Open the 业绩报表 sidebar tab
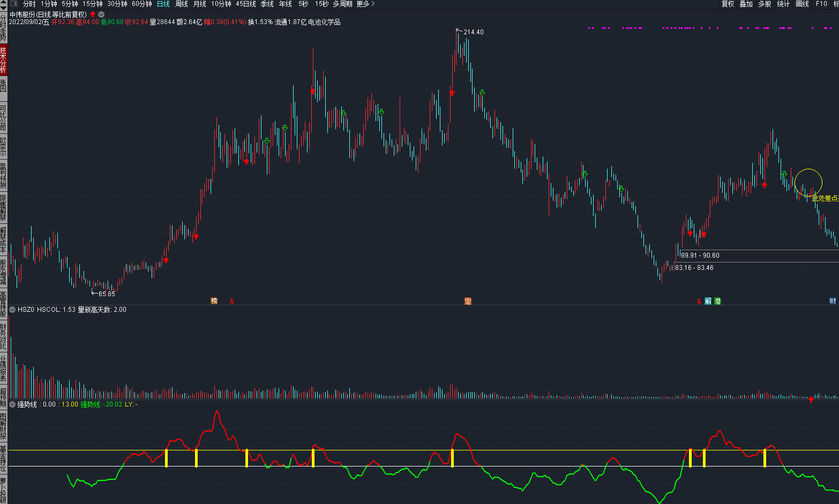 [3, 367]
